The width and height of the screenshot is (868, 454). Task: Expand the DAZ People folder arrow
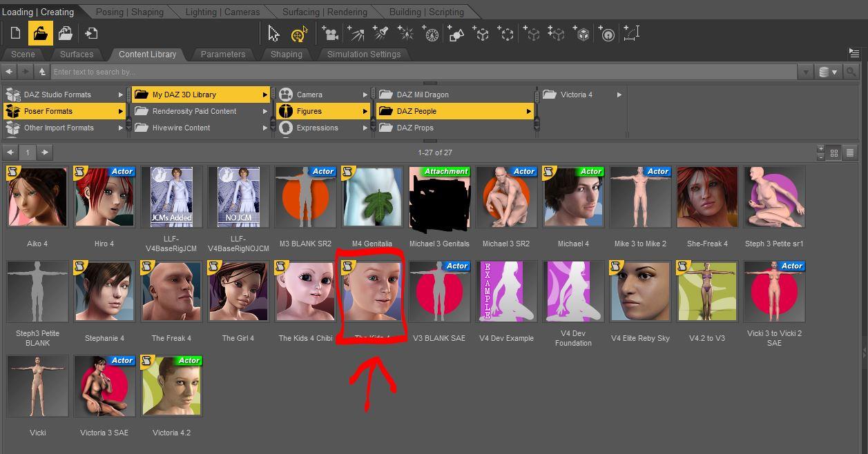coord(529,111)
